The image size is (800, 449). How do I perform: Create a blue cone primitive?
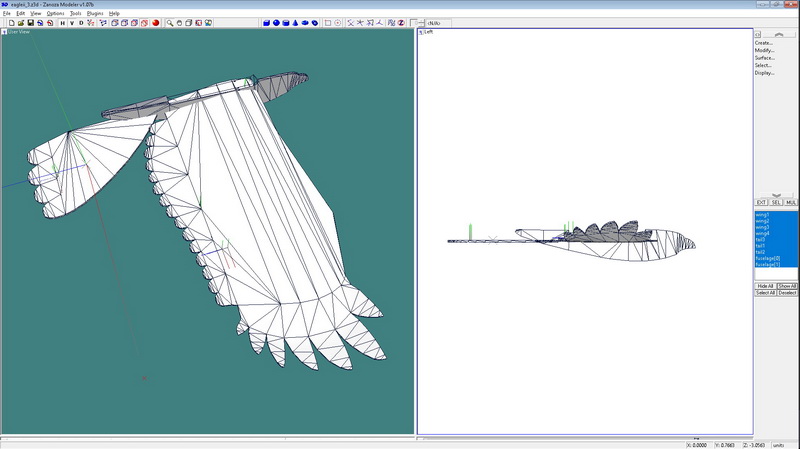(295, 22)
